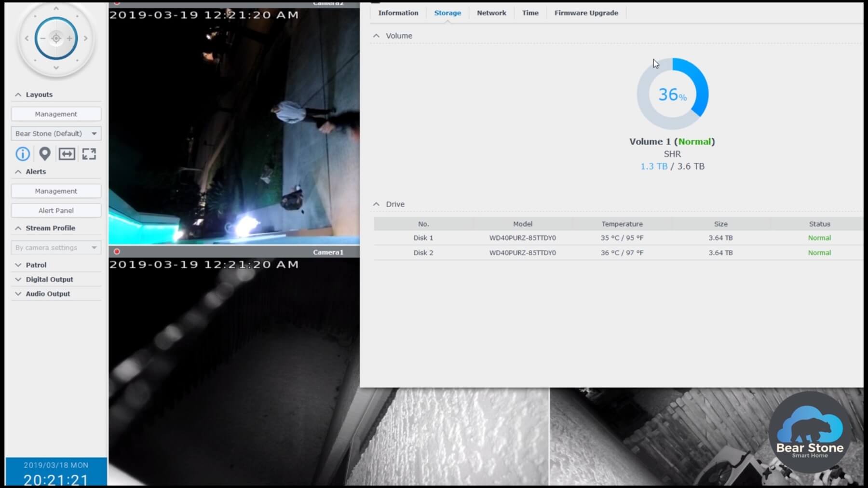
Task: Zoom in using the PTZ plus control
Action: tap(70, 38)
